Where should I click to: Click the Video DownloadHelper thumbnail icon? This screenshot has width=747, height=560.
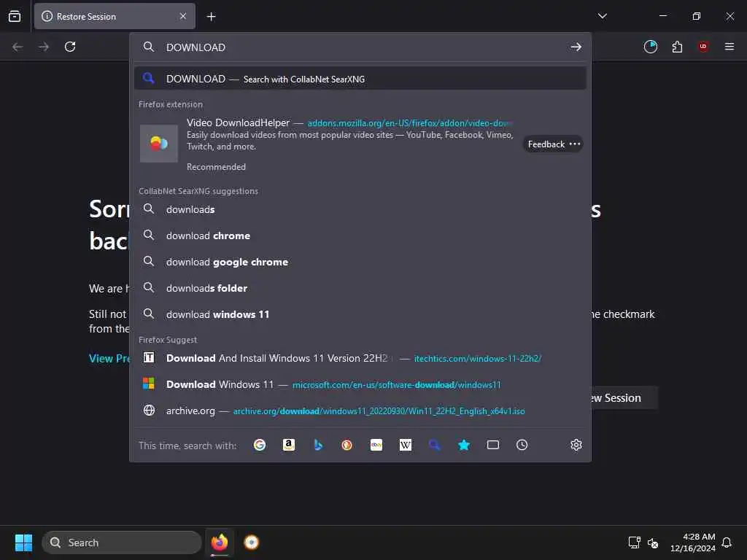coord(159,144)
